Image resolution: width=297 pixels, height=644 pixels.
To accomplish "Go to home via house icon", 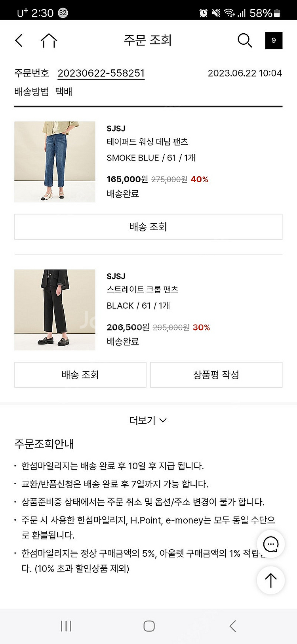I will click(x=49, y=40).
